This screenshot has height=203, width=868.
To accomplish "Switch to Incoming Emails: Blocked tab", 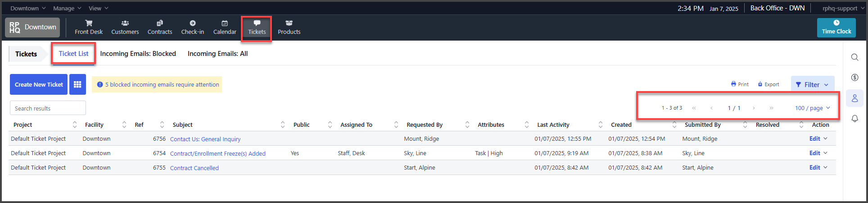I will click(138, 54).
